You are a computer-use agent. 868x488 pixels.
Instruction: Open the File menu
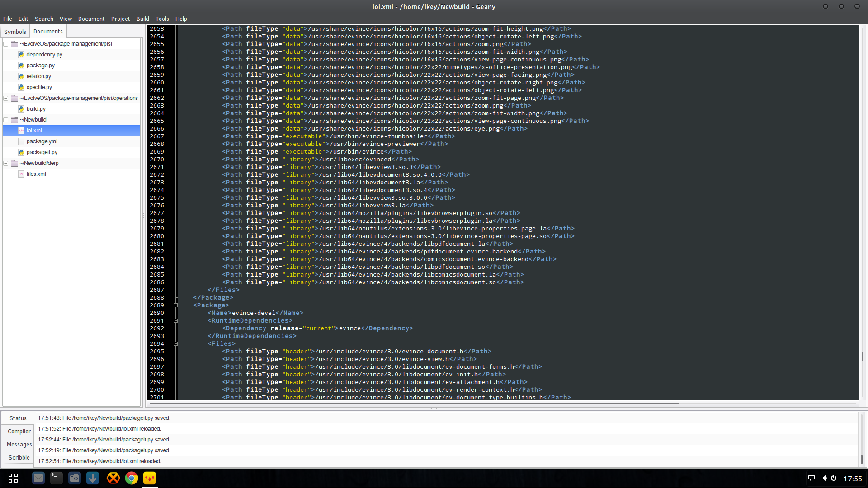tap(8, 19)
